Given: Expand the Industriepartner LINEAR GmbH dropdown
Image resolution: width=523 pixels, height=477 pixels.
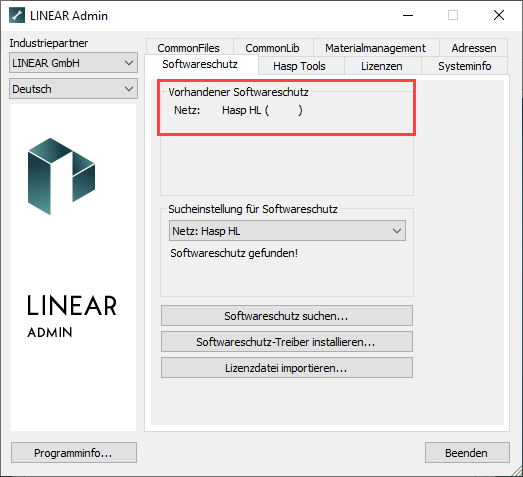Looking at the screenshot, I should (x=73, y=63).
